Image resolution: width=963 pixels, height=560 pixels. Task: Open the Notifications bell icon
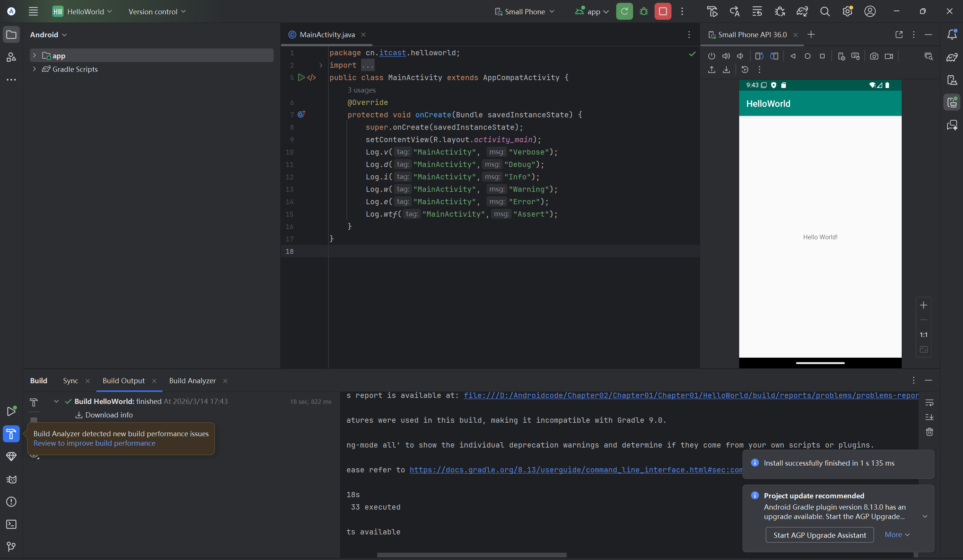click(x=952, y=34)
